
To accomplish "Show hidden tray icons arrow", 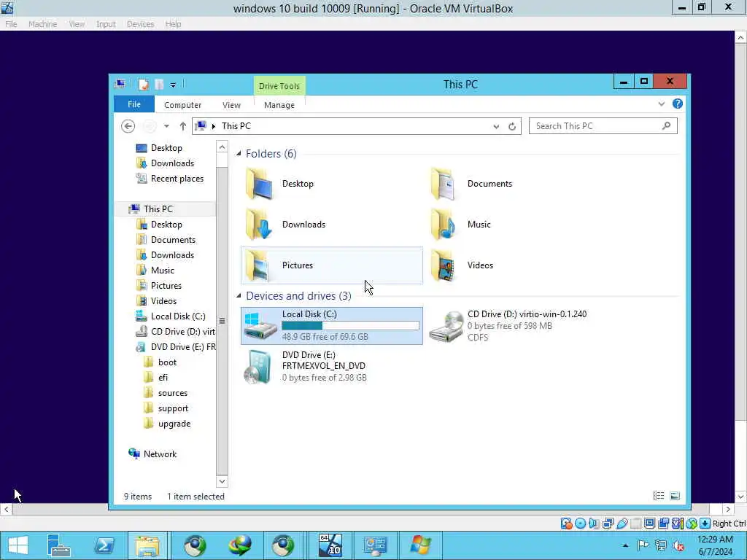I will point(625,545).
